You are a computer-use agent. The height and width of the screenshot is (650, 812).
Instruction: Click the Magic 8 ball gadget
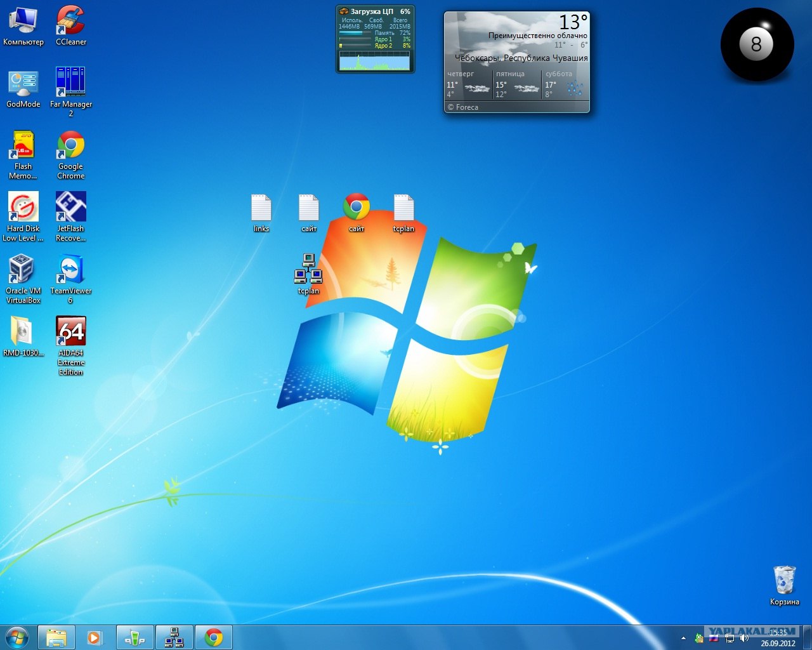coord(757,44)
